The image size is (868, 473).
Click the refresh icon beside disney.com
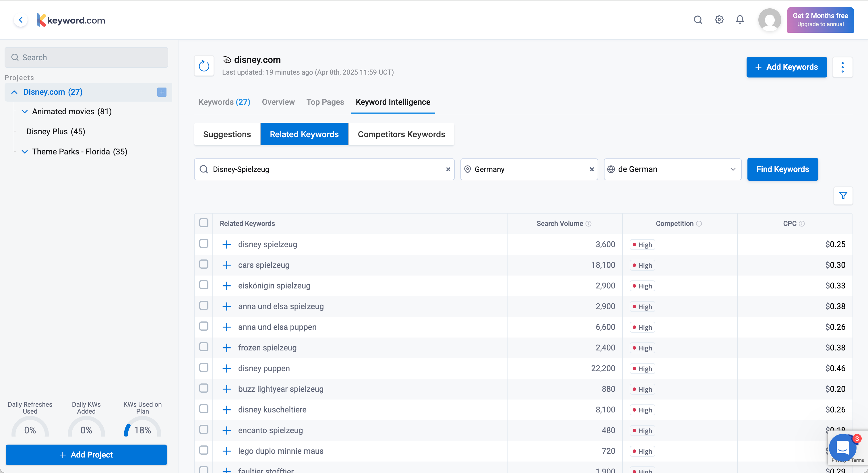[204, 66]
